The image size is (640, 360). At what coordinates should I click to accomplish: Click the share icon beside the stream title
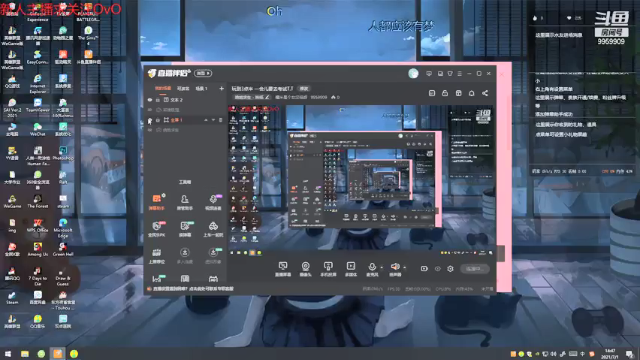point(485,93)
